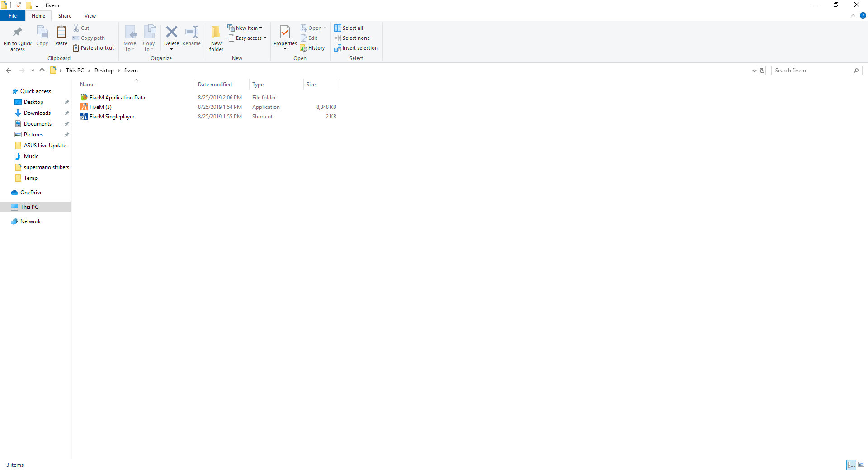Click the red X Delete icon
The width and height of the screenshot is (868, 470).
click(171, 32)
